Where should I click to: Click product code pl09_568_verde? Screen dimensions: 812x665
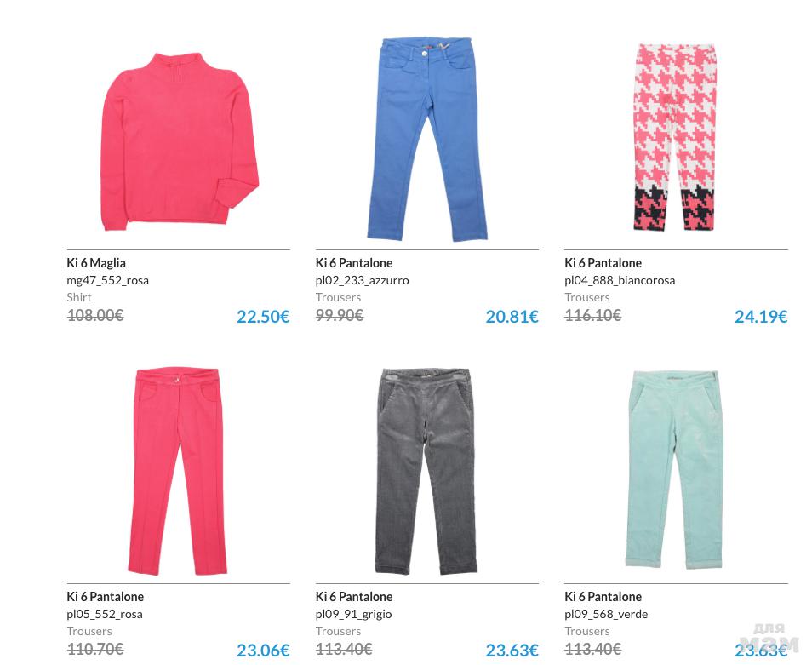pos(606,614)
